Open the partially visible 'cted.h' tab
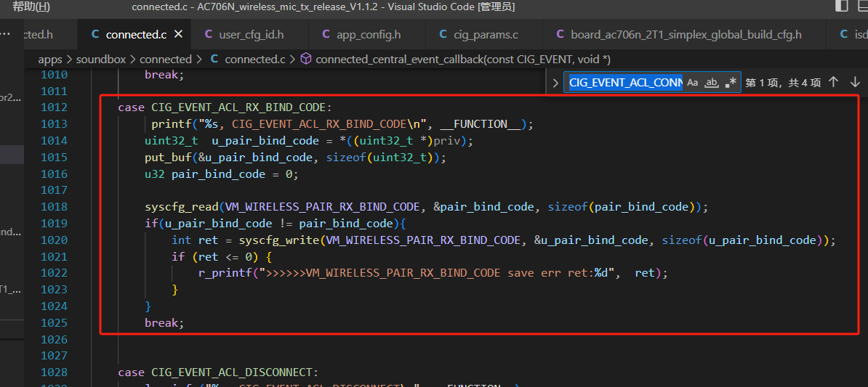Screen dimensions: 868x387 pyautogui.click(x=38, y=34)
